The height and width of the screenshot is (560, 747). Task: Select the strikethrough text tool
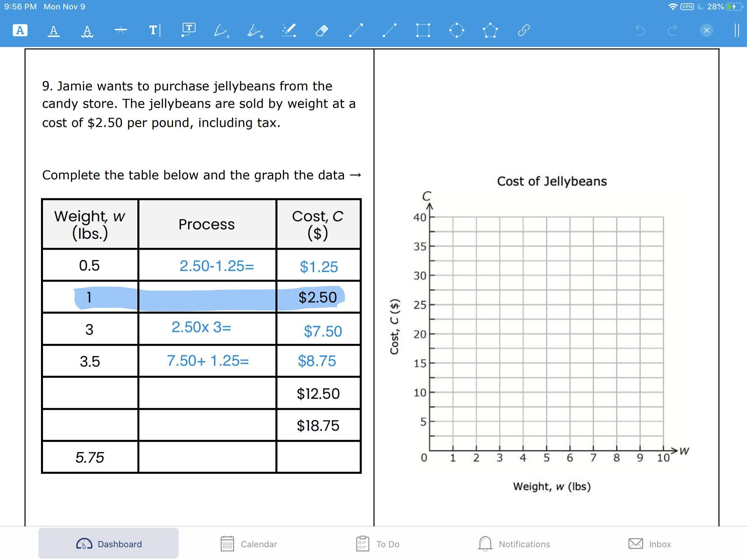121,31
